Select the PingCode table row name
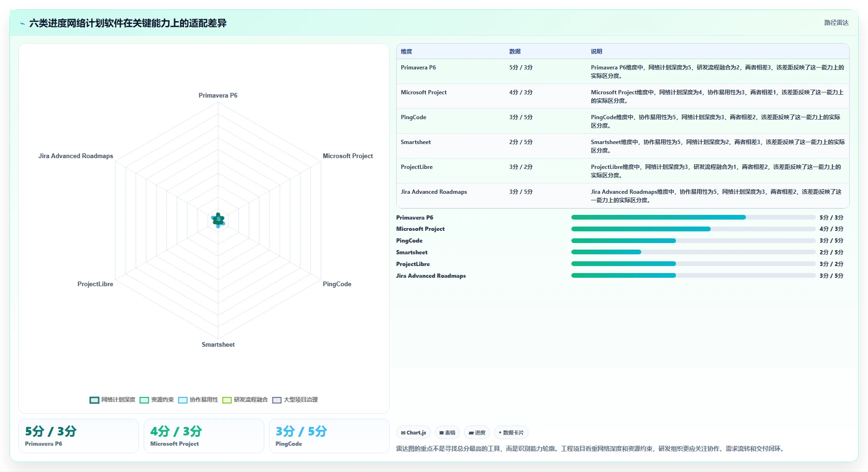Image resolution: width=868 pixels, height=472 pixels. click(x=414, y=117)
